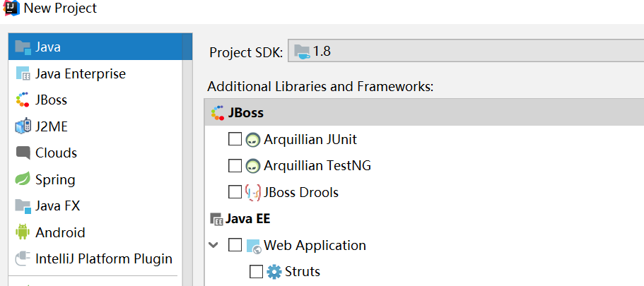The height and width of the screenshot is (286, 644).
Task: Click the Web Application globe icon
Action: click(254, 246)
